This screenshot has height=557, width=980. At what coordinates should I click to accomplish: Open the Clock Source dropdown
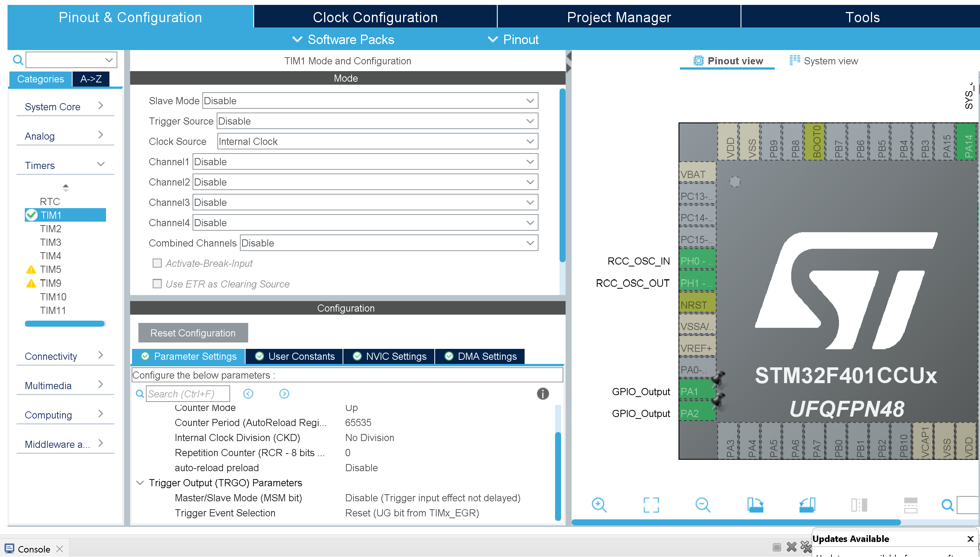(377, 142)
